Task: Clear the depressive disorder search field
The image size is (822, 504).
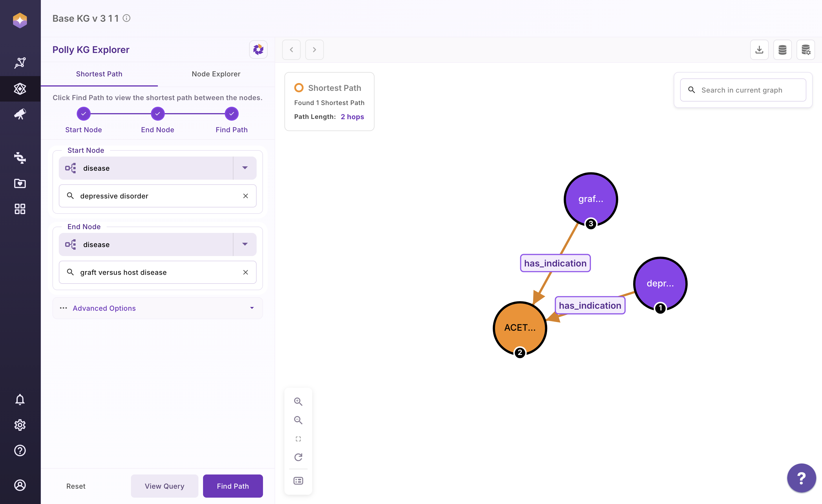Action: 246,196
